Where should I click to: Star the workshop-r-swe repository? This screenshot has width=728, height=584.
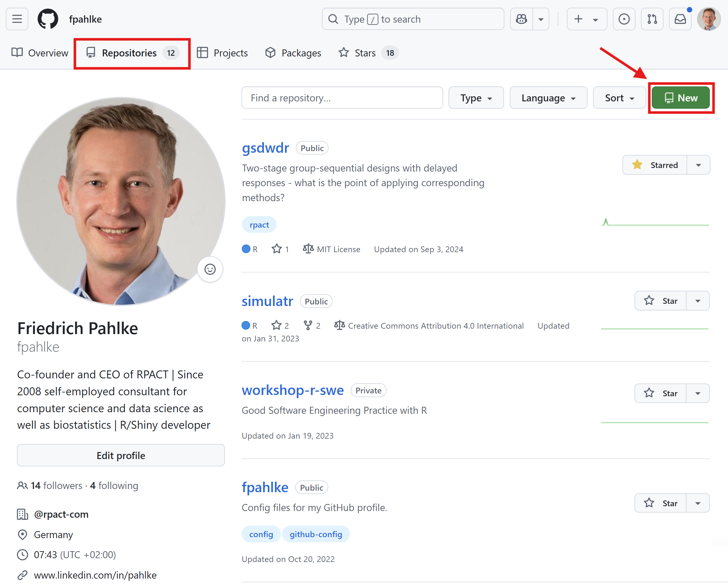tap(660, 393)
